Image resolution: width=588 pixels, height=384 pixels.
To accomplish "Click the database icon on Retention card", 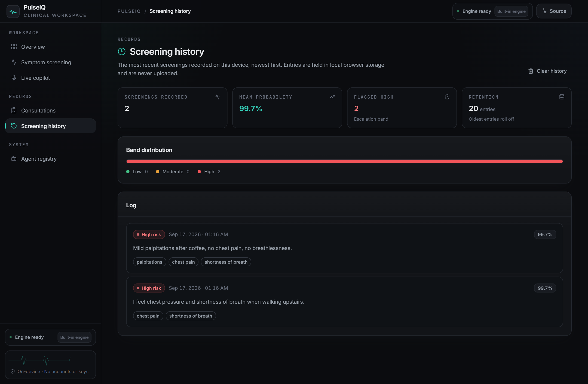I will pyautogui.click(x=562, y=97).
